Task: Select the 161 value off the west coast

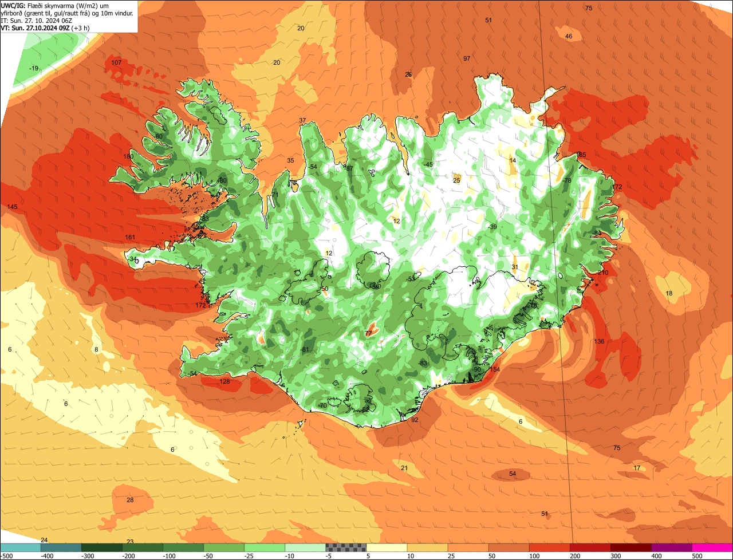Action: [130, 238]
